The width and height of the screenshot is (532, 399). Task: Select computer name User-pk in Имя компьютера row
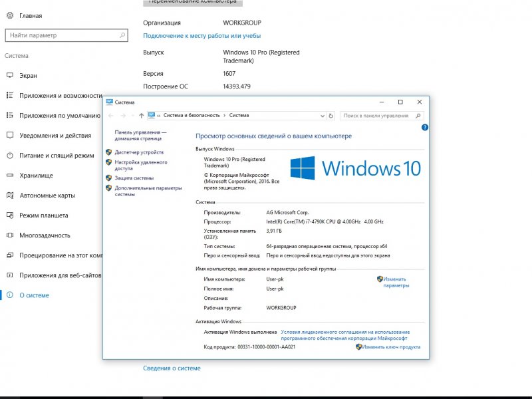tap(275, 279)
